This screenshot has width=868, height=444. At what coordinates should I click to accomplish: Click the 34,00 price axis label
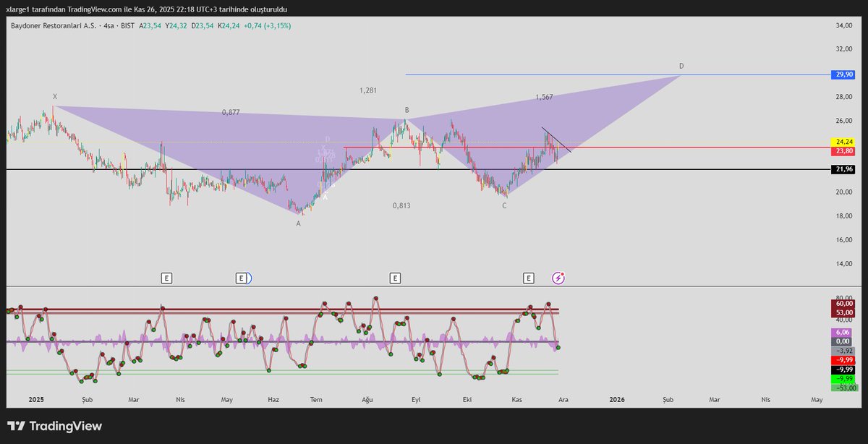(x=844, y=26)
